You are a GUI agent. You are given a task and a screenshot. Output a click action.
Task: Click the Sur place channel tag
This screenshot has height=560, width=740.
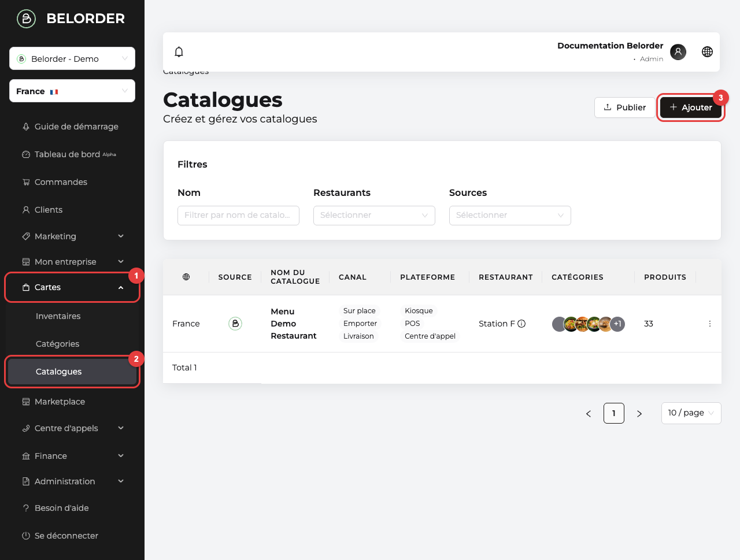pos(360,311)
